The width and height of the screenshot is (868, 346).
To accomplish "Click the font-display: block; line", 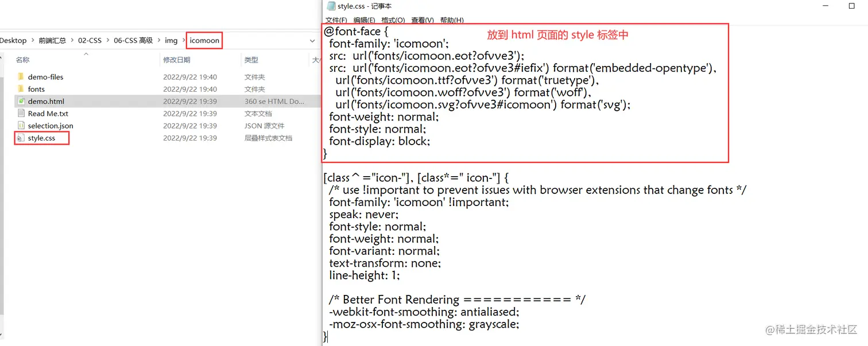I will pos(379,141).
